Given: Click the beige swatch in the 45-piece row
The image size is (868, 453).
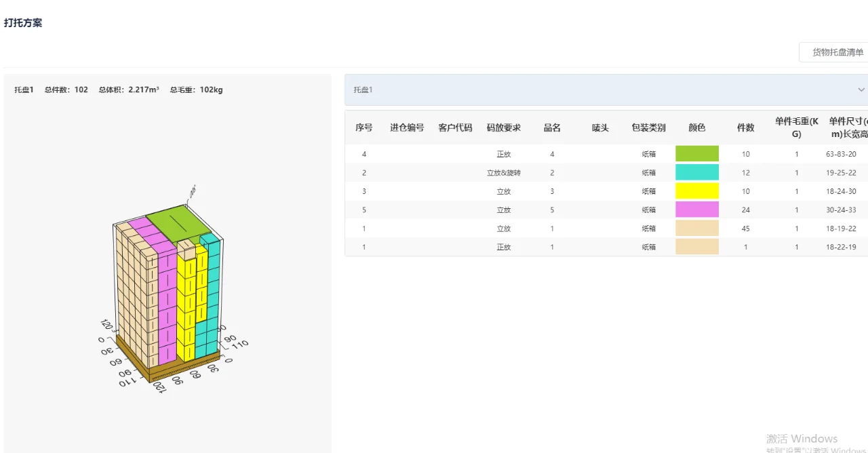Looking at the screenshot, I should point(696,229).
